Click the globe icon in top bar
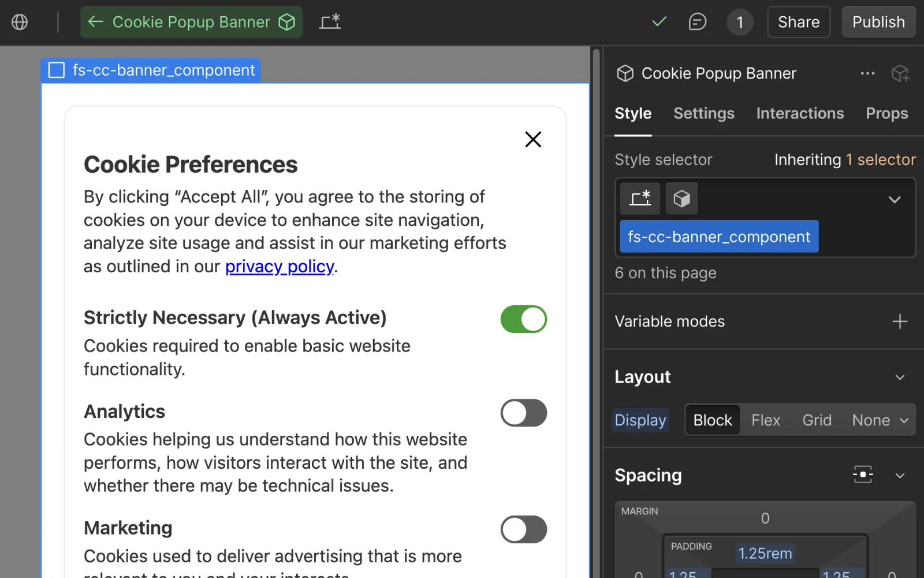The image size is (924, 578). point(20,22)
